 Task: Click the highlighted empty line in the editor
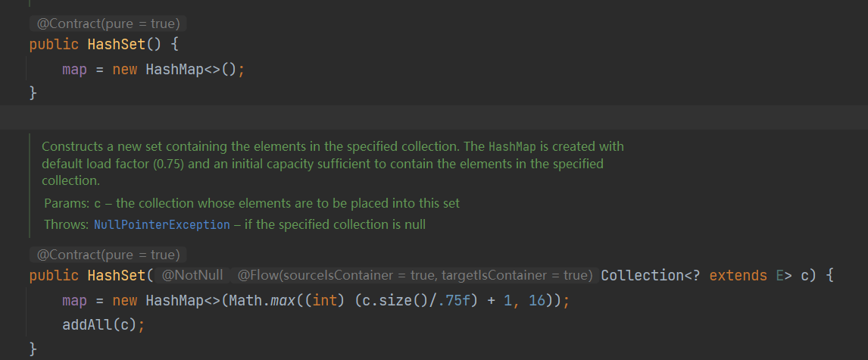[434, 117]
